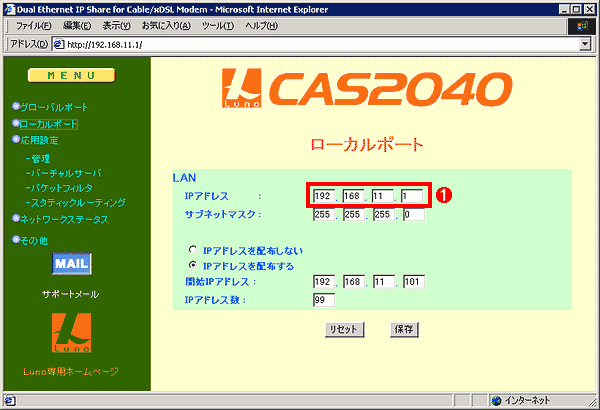Click the IPアドレス数 field showing 99
600x410 pixels.
(x=324, y=300)
